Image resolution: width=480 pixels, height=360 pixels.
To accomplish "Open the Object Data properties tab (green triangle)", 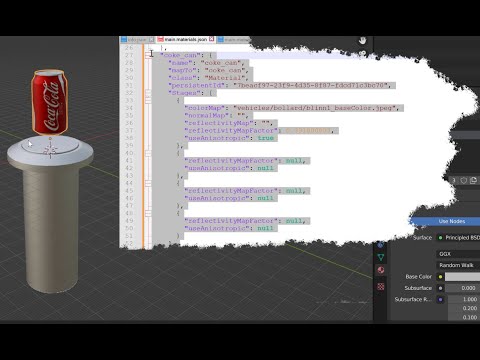I will pos(381,257).
